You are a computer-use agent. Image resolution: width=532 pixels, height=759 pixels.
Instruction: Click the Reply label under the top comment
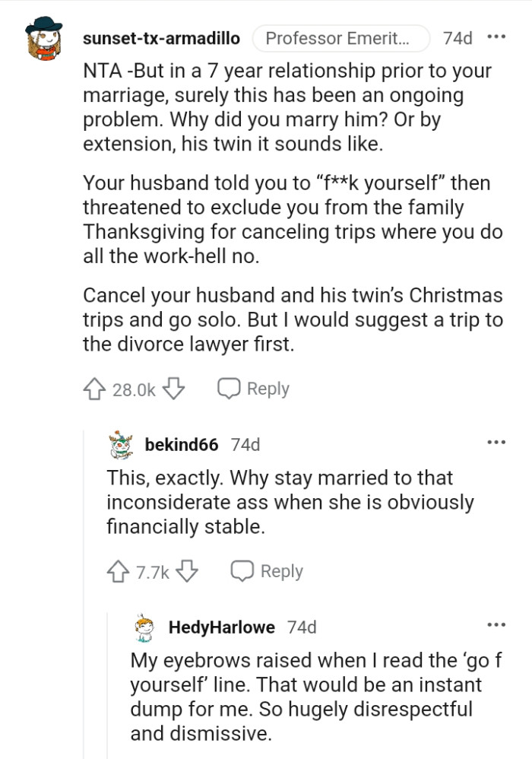click(x=268, y=389)
